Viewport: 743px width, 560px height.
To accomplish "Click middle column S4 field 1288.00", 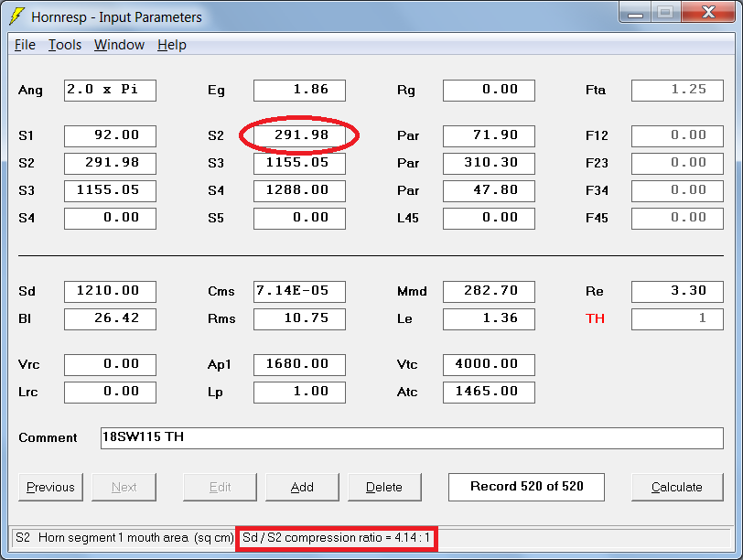I will click(x=299, y=191).
